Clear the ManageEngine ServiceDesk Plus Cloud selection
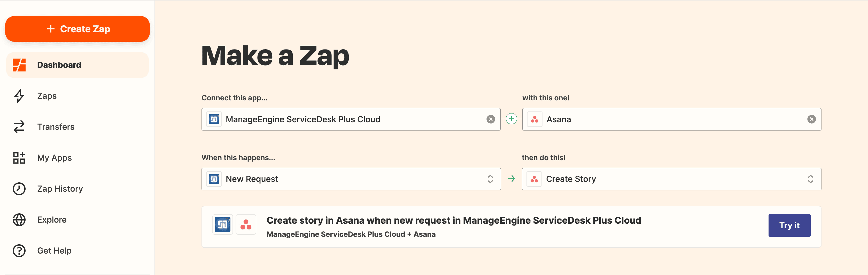This screenshot has height=275, width=868. coord(491,119)
